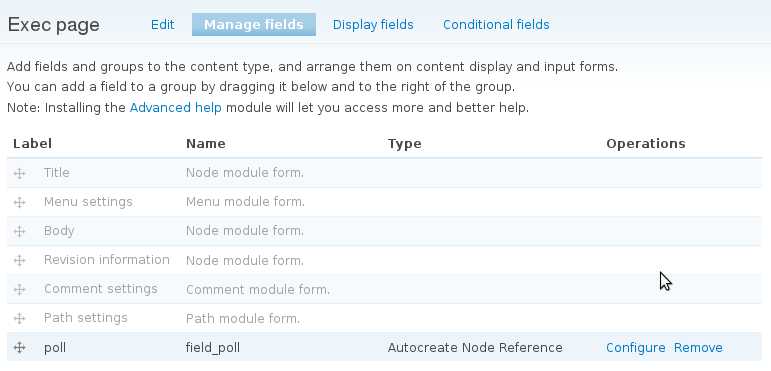Click the Autocreate Node Reference type cell
The image size is (771, 371).
(475, 348)
